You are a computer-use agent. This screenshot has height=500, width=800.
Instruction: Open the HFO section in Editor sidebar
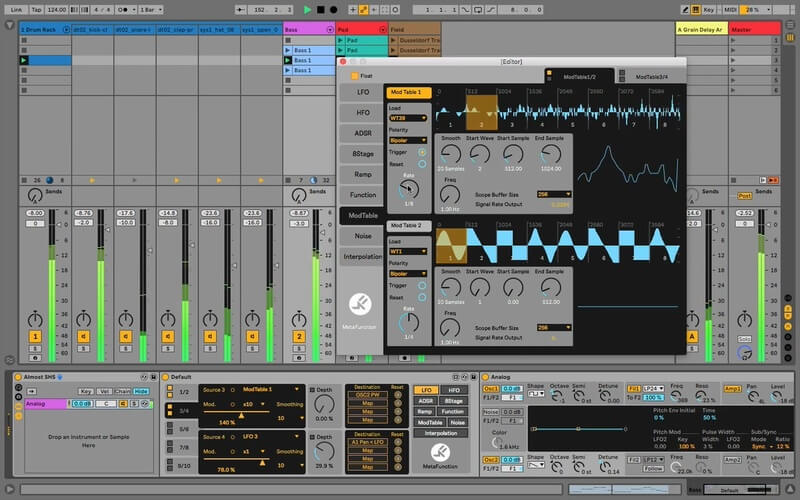(363, 112)
